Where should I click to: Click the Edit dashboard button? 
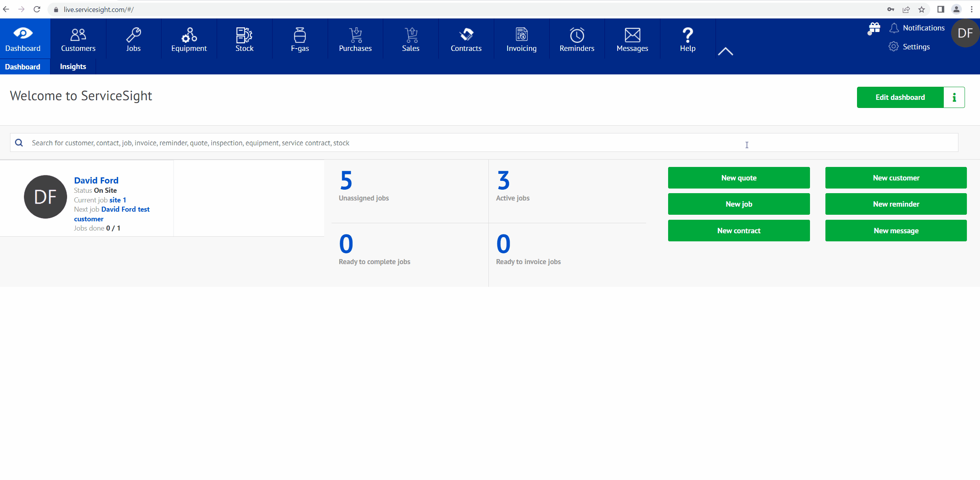[x=900, y=97]
